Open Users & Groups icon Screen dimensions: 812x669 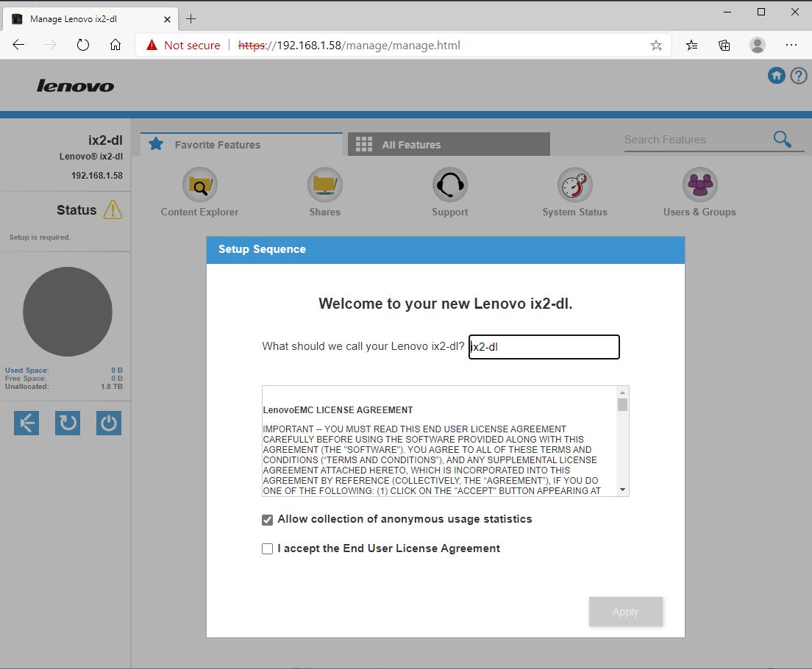pos(699,185)
